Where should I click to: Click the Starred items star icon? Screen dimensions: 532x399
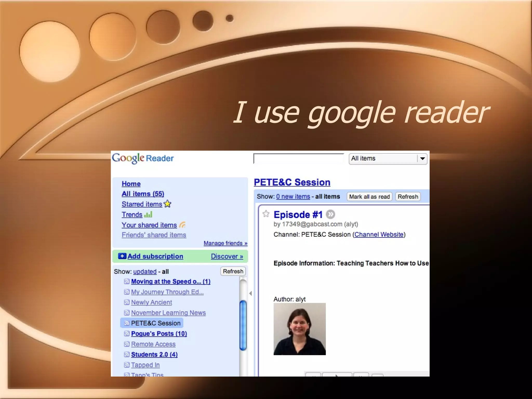tap(168, 204)
